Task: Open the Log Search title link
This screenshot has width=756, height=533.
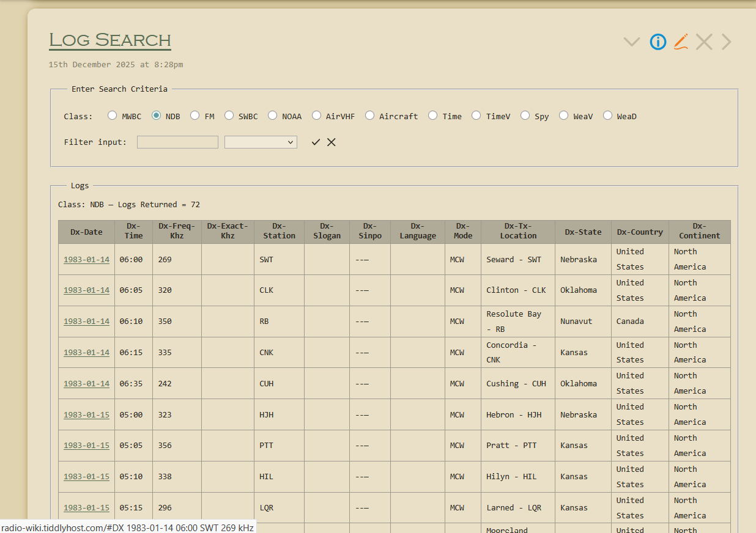Action: point(110,40)
